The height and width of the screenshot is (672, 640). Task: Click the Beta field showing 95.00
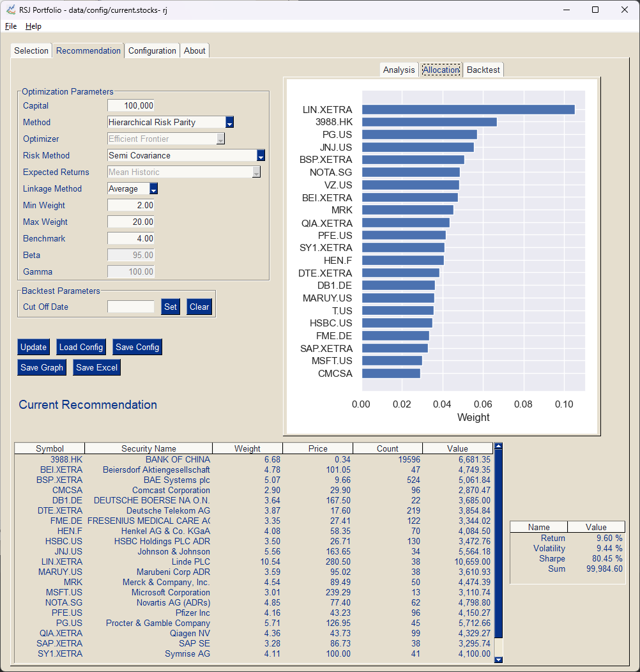pos(131,255)
